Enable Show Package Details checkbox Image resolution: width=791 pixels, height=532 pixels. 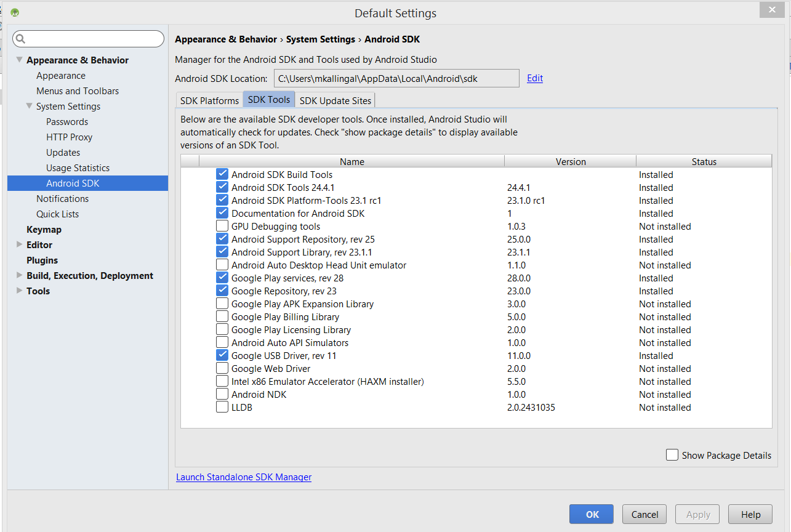672,455
